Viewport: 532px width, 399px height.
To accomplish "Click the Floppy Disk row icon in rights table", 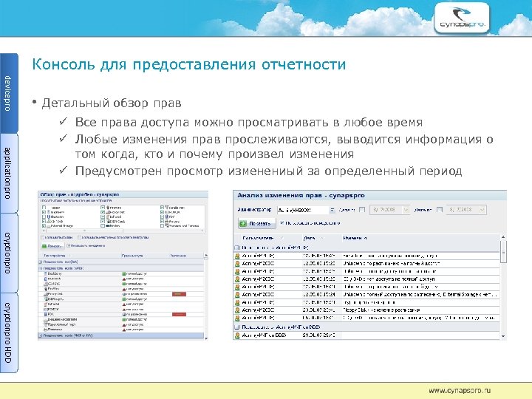I will pyautogui.click(x=46, y=294).
